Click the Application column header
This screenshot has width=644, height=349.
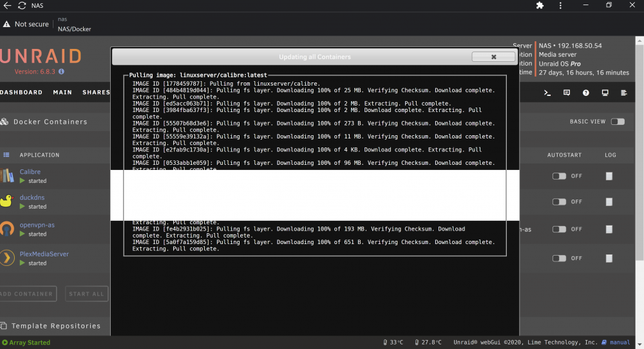39,155
